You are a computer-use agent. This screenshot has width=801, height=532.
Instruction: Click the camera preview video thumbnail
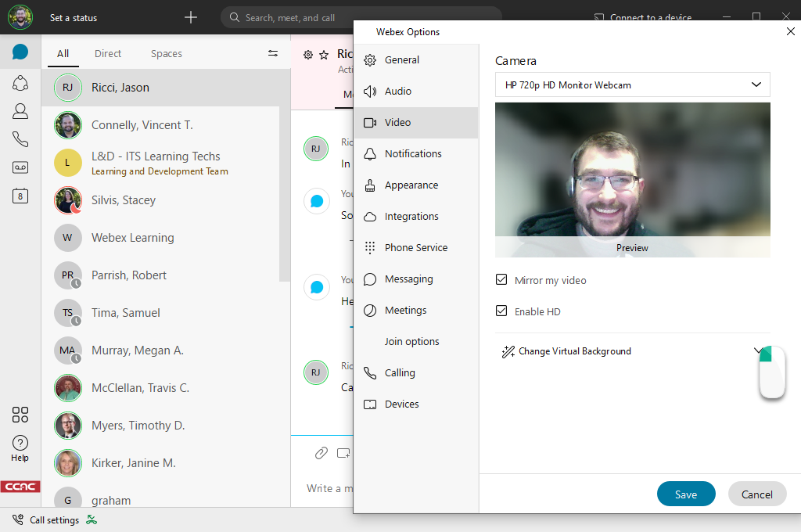(632, 180)
